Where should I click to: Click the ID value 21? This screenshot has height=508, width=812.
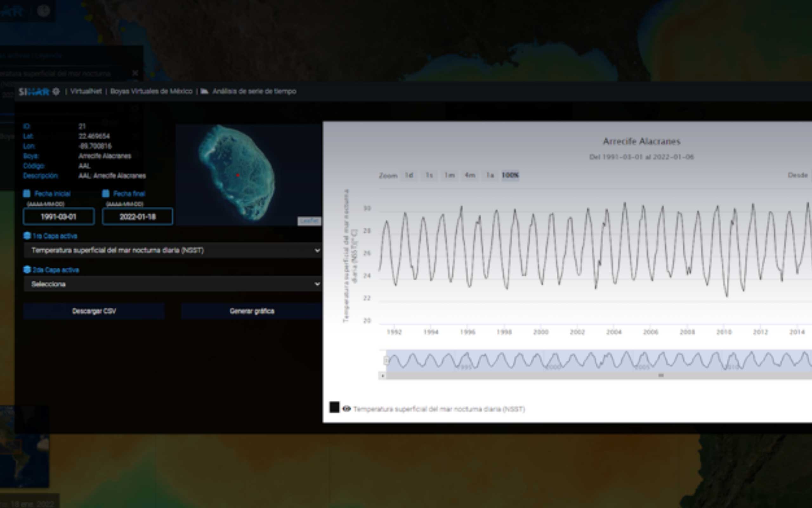[82, 126]
